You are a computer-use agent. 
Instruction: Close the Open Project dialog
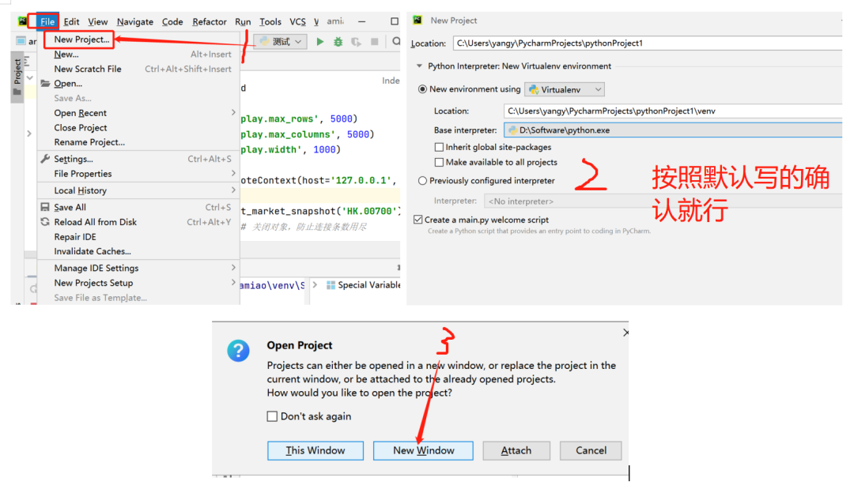point(625,333)
